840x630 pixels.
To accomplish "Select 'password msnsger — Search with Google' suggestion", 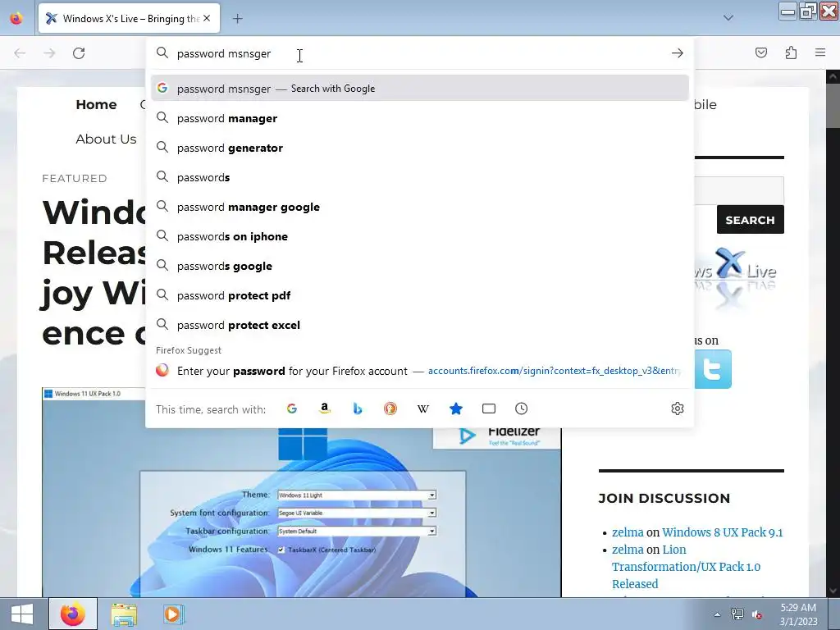I will 419,89.
